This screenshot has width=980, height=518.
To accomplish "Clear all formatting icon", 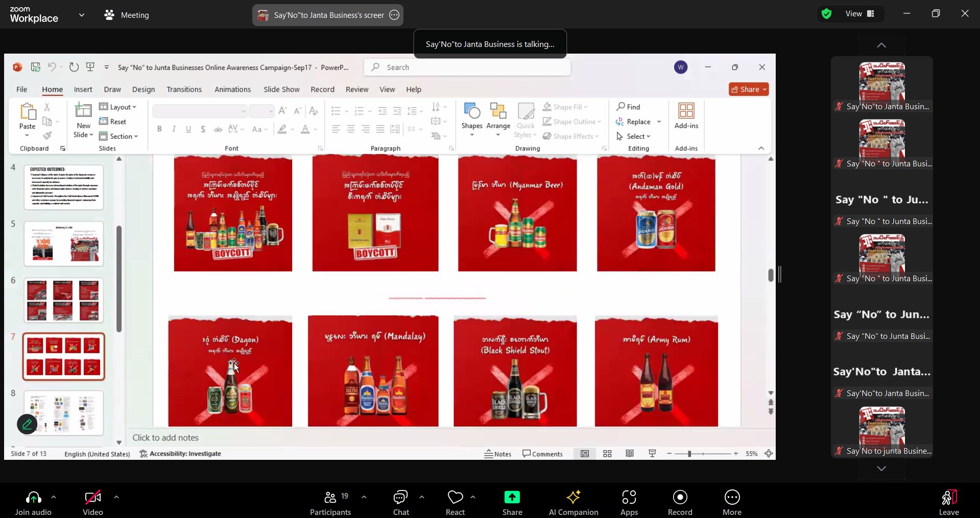I will pyautogui.click(x=314, y=111).
